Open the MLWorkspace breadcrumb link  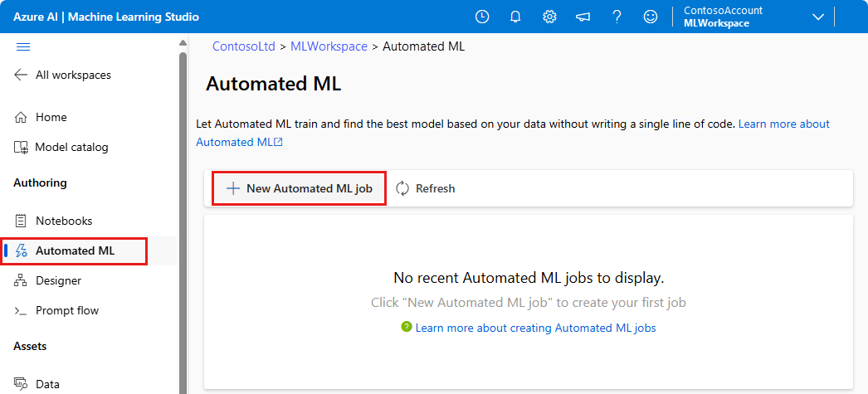pyautogui.click(x=329, y=46)
